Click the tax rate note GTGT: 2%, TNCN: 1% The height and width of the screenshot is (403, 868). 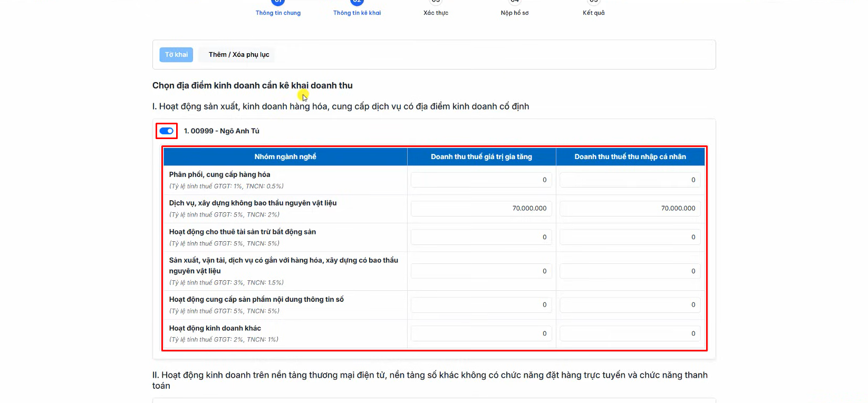coord(224,340)
